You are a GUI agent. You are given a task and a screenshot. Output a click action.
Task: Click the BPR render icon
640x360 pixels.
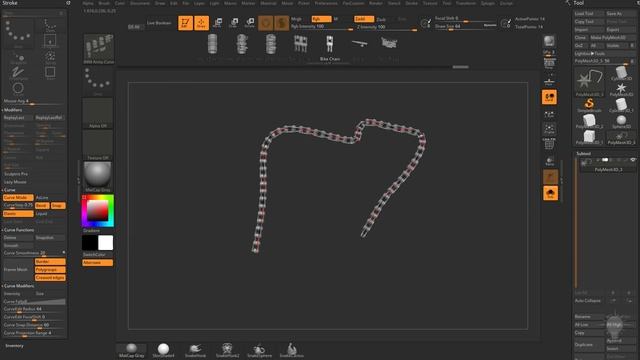tap(549, 41)
